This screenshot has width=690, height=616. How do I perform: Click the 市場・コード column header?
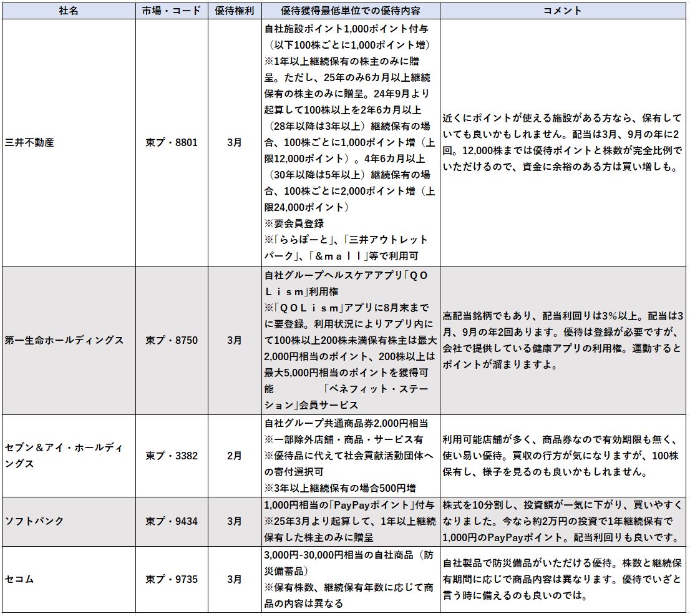[x=172, y=11]
